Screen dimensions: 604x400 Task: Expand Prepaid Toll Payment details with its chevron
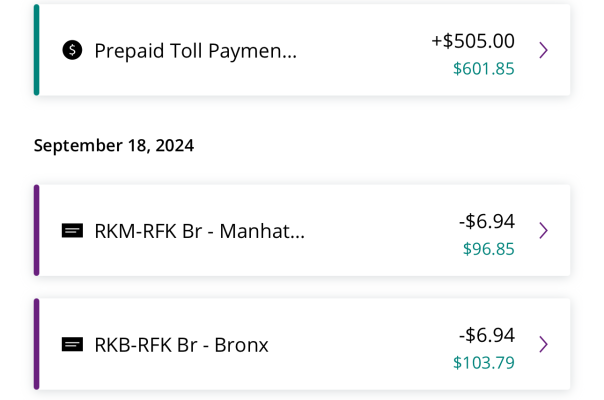[544, 50]
